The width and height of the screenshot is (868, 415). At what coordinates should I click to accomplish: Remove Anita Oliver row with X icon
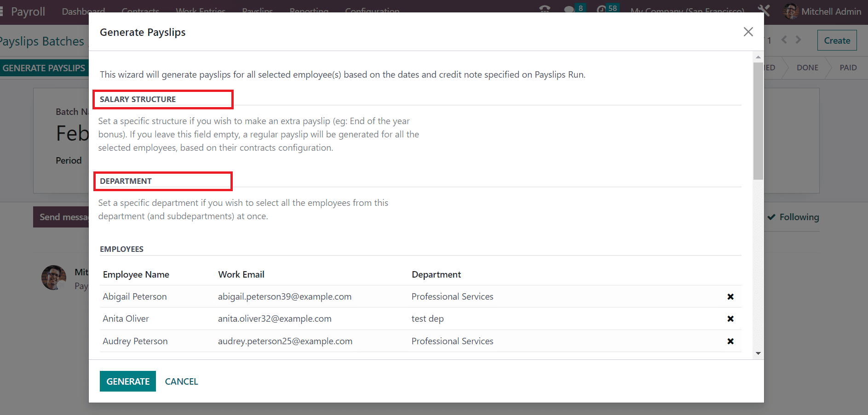(730, 319)
